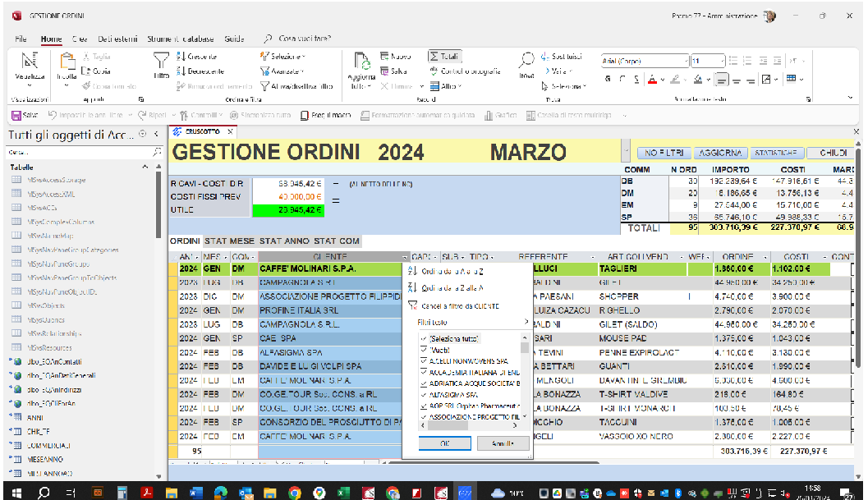The height and width of the screenshot is (500, 868).
Task: Open the TIPO column filter dropdown
Action: (x=492, y=257)
